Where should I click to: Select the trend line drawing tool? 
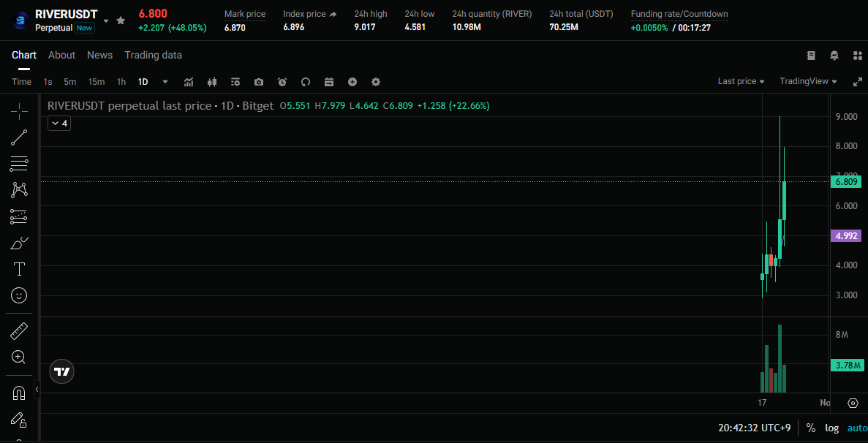click(x=19, y=137)
